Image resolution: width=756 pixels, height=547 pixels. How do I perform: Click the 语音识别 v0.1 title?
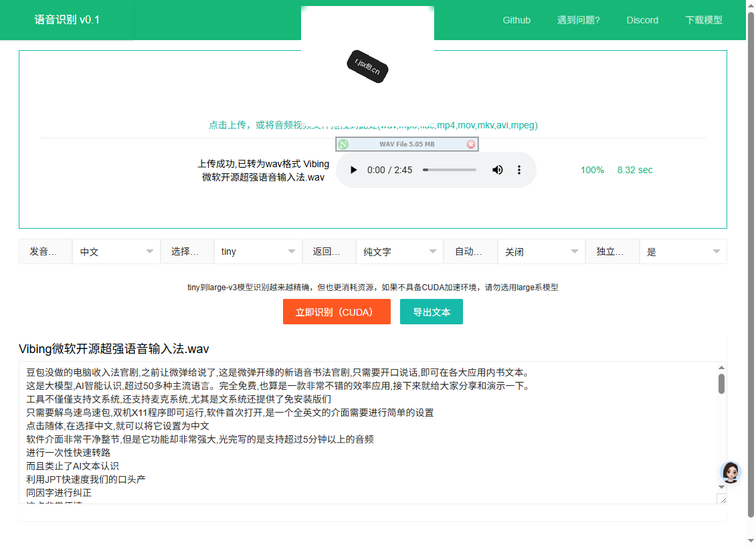coord(67,20)
